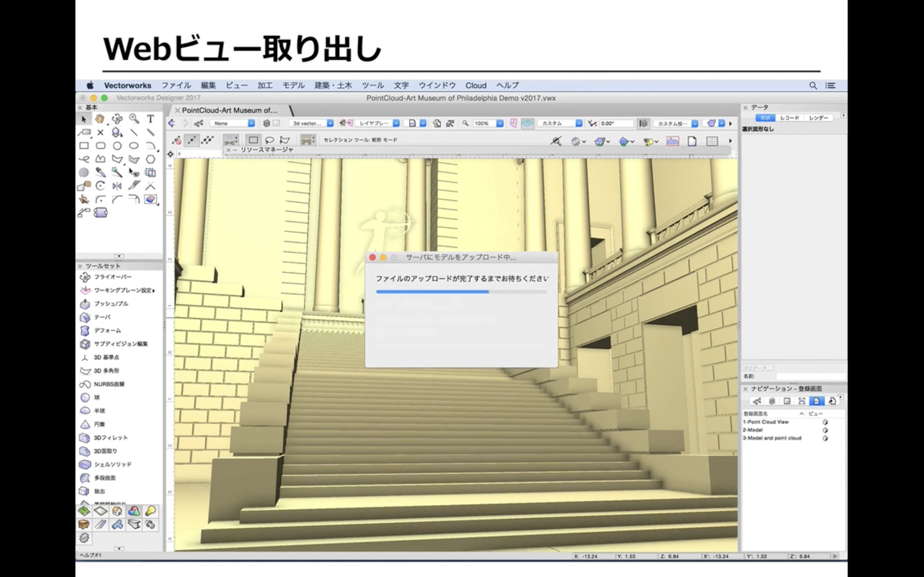Toggle disabled interactive scaling mode
Screen dimensions: 924x577
coord(176,140)
